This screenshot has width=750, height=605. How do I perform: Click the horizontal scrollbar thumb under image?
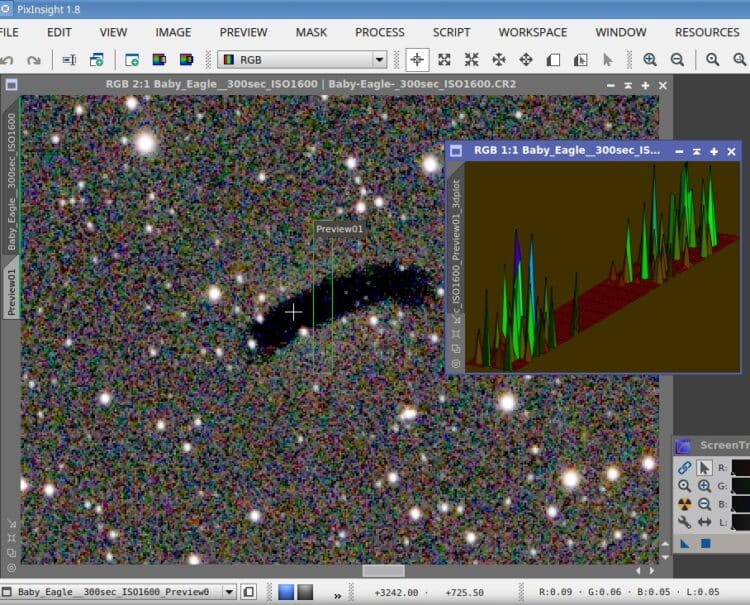coord(383,571)
